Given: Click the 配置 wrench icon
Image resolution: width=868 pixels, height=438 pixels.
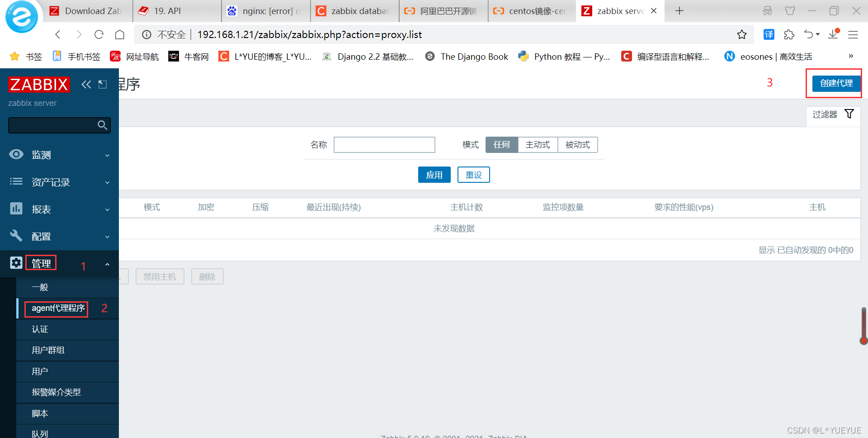Looking at the screenshot, I should pos(16,236).
